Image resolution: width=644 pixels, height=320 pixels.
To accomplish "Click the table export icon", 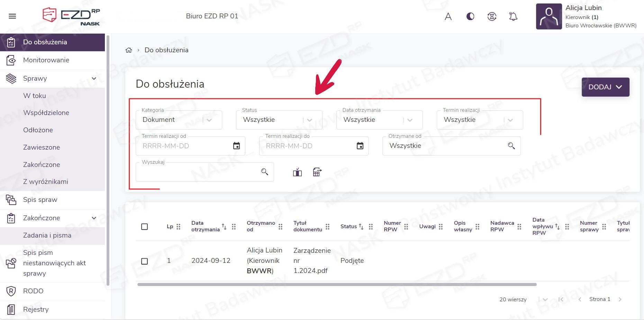I will [x=317, y=172].
